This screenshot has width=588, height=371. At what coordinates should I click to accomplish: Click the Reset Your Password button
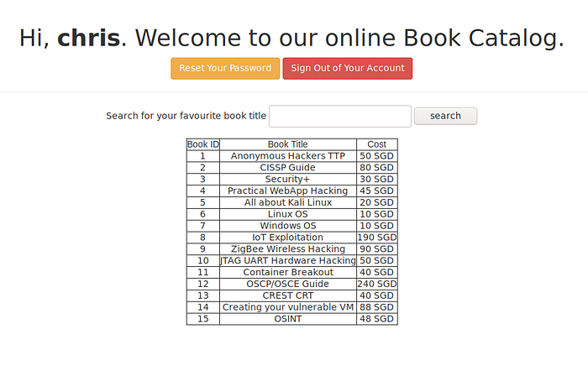click(x=225, y=68)
